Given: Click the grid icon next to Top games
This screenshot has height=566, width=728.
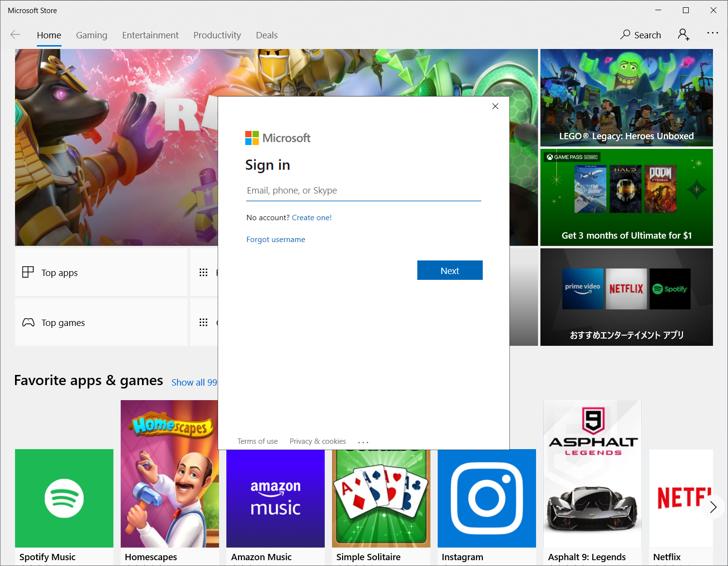Looking at the screenshot, I should tap(204, 322).
